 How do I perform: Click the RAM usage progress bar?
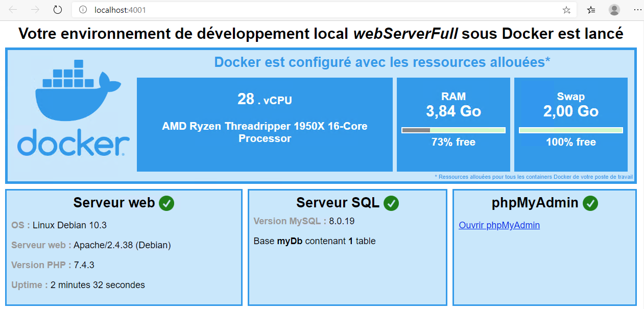pyautogui.click(x=454, y=130)
